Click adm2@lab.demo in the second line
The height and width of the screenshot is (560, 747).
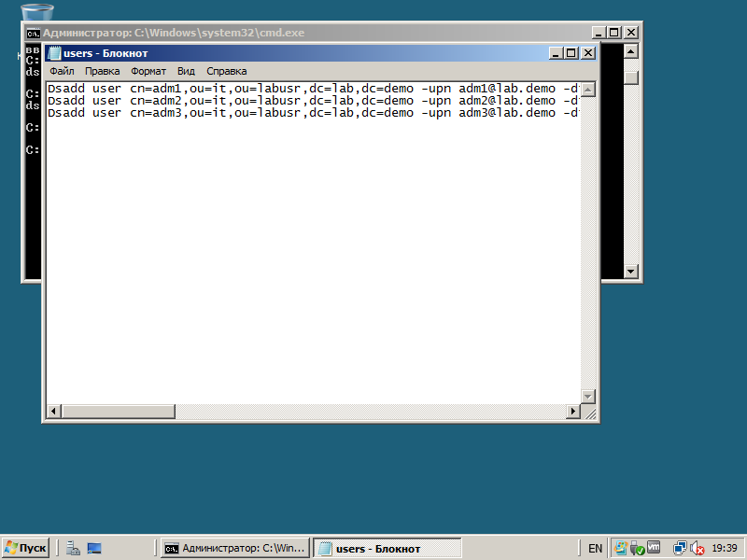coord(507,101)
